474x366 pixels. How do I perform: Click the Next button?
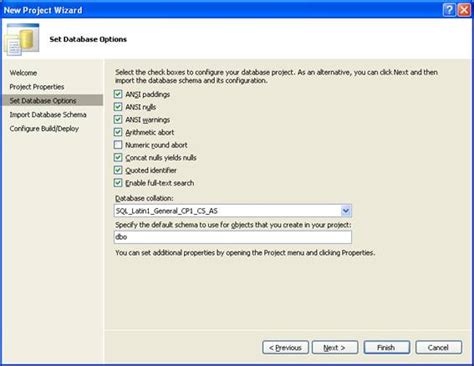[x=335, y=348]
